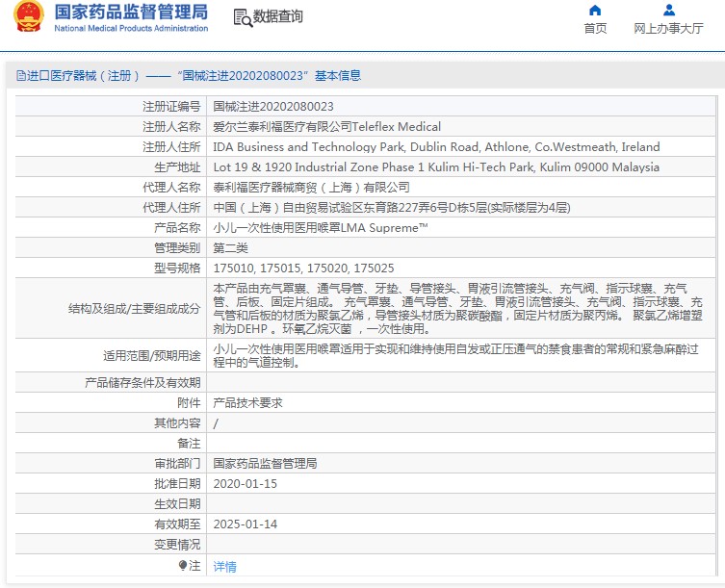Click the 基本信息 section heading
Image resolution: width=725 pixels, height=588 pixels.
(x=338, y=75)
